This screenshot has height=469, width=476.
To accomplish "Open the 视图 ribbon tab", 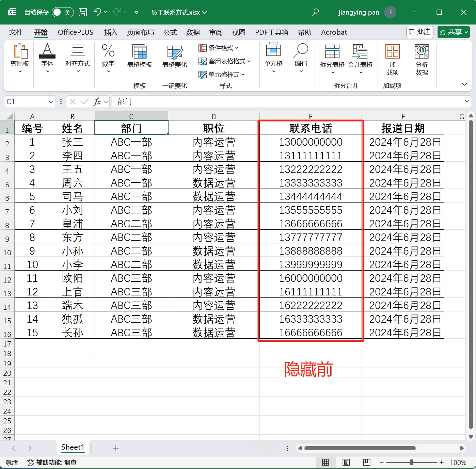I will click(x=239, y=32).
